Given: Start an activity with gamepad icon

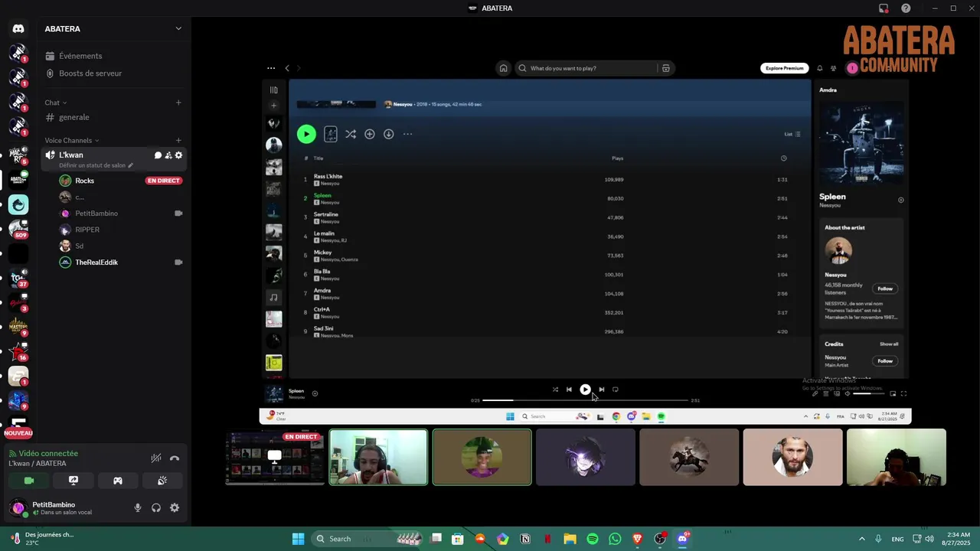Looking at the screenshot, I should pyautogui.click(x=118, y=481).
